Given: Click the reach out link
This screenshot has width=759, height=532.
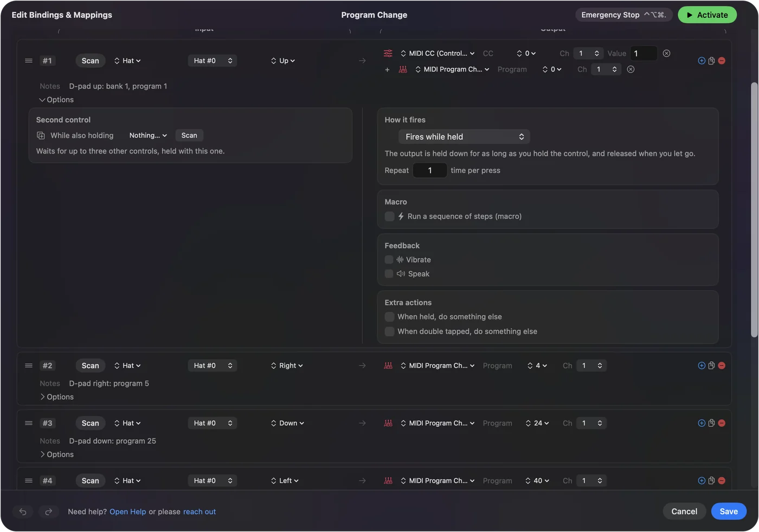Looking at the screenshot, I should (x=200, y=512).
